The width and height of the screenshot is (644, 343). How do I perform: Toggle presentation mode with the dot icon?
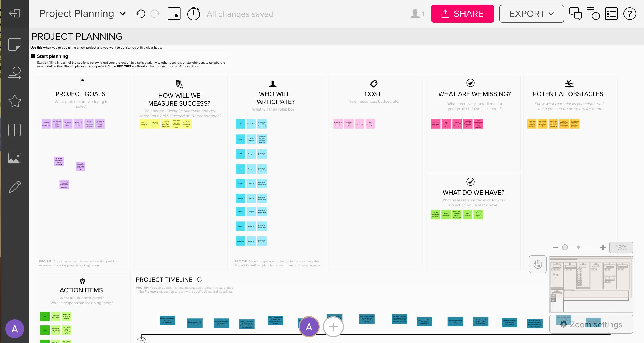point(174,13)
